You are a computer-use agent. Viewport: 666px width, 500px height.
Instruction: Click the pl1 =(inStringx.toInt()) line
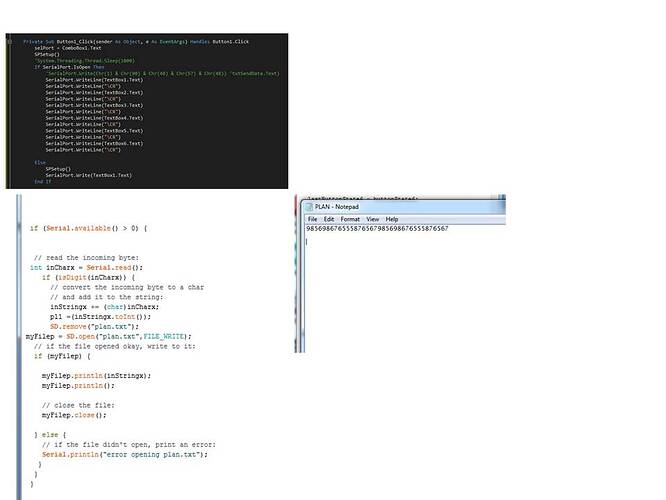click(100, 316)
